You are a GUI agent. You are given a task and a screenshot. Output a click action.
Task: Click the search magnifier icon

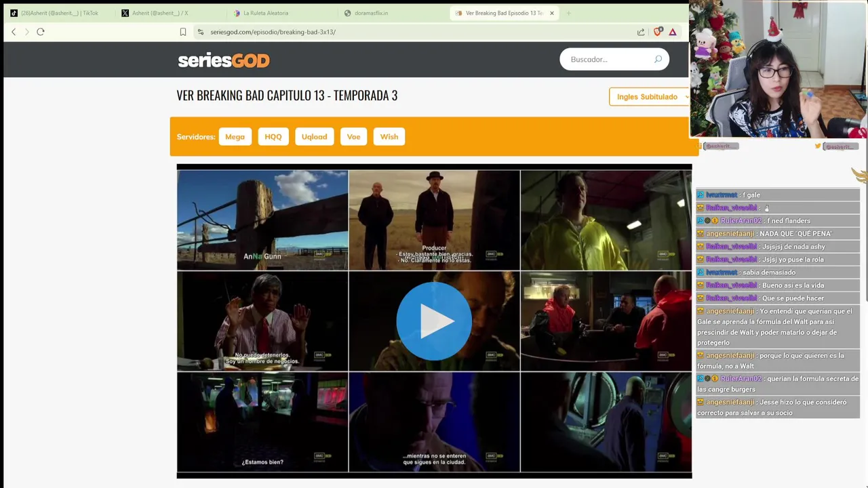pyautogui.click(x=658, y=60)
